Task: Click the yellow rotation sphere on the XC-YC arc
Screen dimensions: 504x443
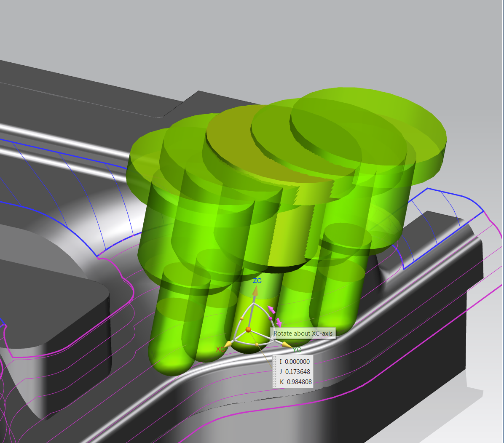Action: (257, 344)
